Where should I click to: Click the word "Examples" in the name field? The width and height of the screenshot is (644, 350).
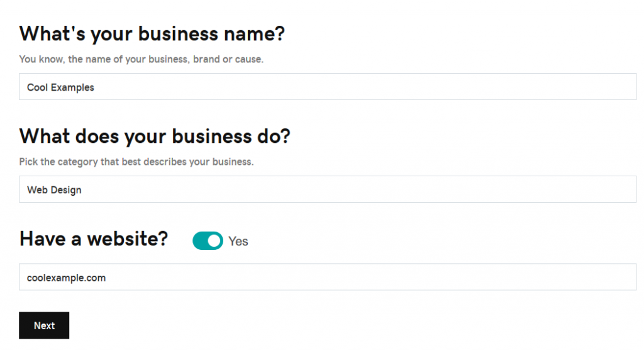click(x=72, y=87)
